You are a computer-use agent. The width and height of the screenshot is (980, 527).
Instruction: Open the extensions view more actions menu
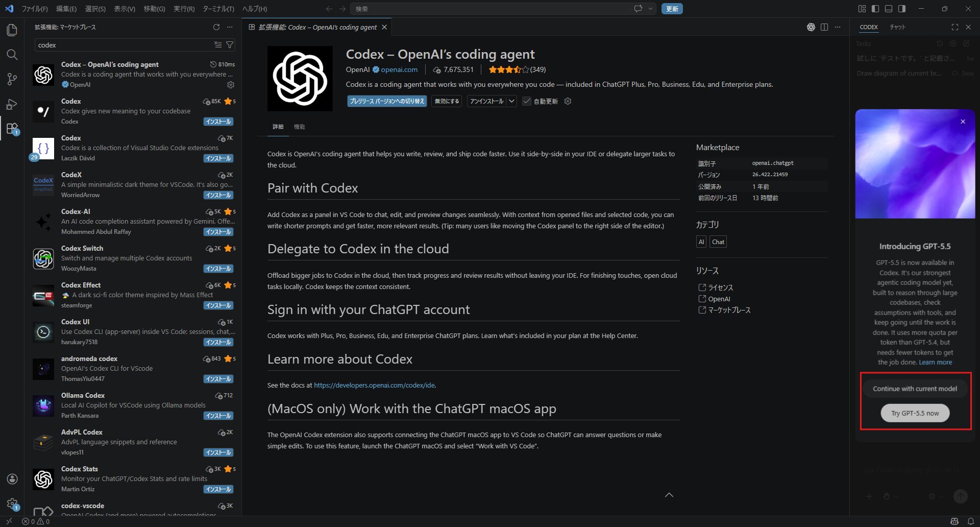(x=230, y=27)
